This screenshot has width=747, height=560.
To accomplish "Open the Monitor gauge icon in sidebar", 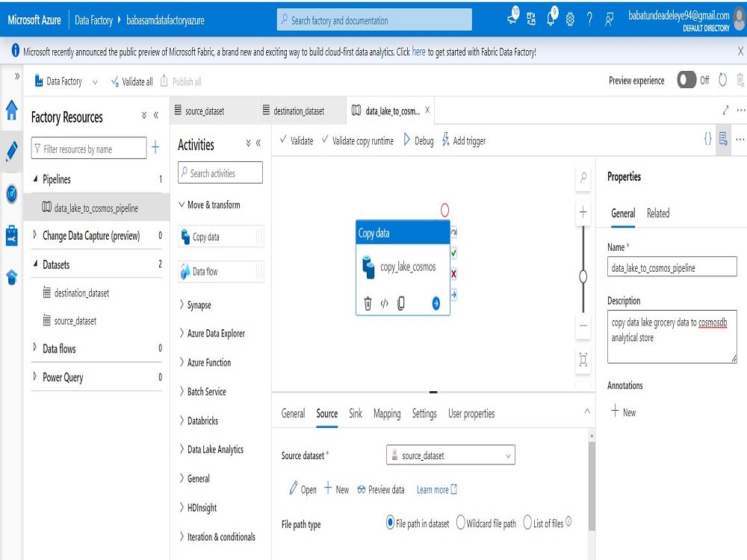I will tap(11, 193).
